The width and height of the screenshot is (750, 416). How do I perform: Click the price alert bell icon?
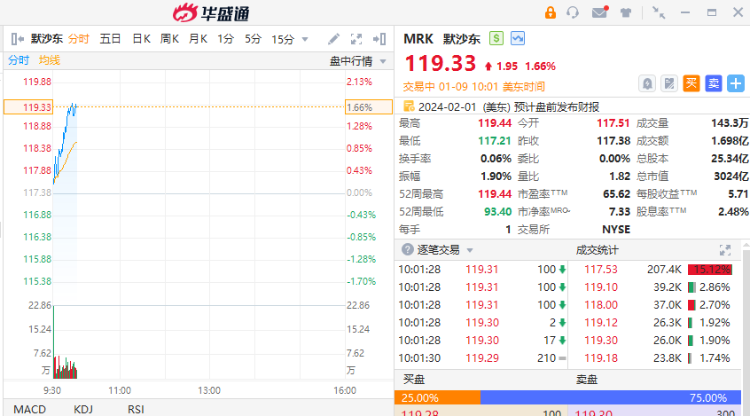[x=647, y=83]
